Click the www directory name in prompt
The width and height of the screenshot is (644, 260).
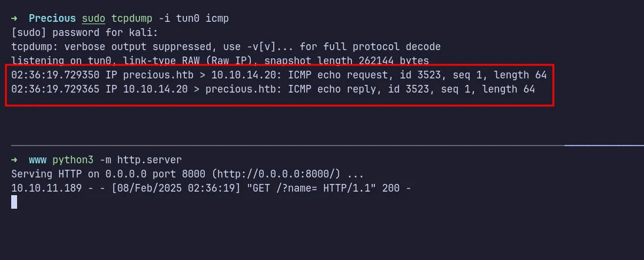tap(38, 160)
